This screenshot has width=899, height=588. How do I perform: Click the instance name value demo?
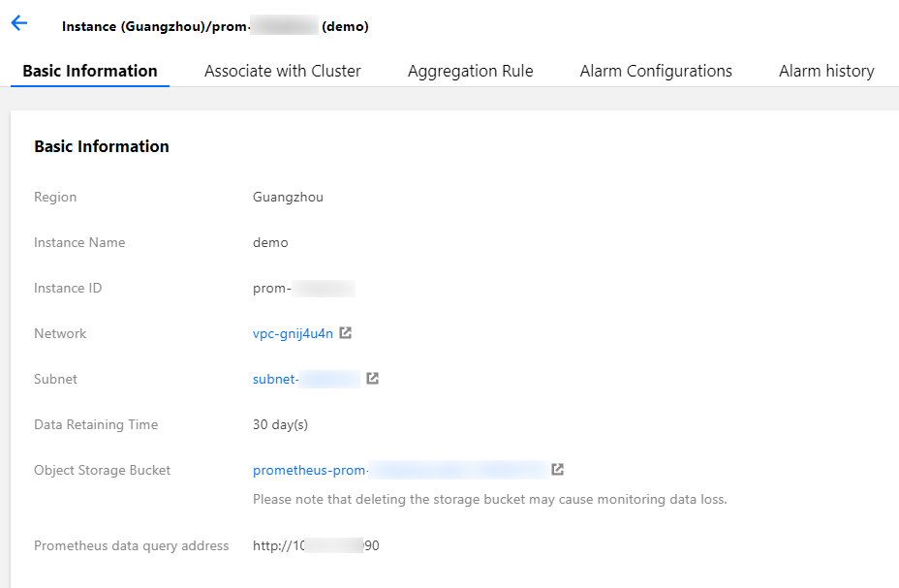(270, 242)
